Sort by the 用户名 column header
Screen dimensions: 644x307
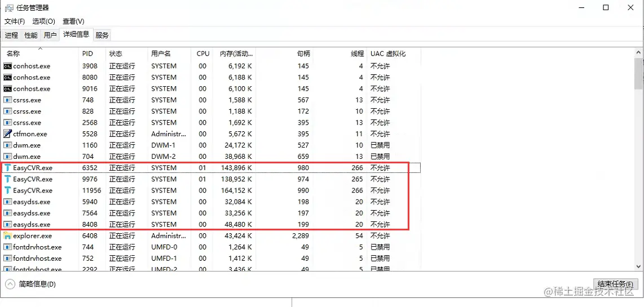[169, 54]
